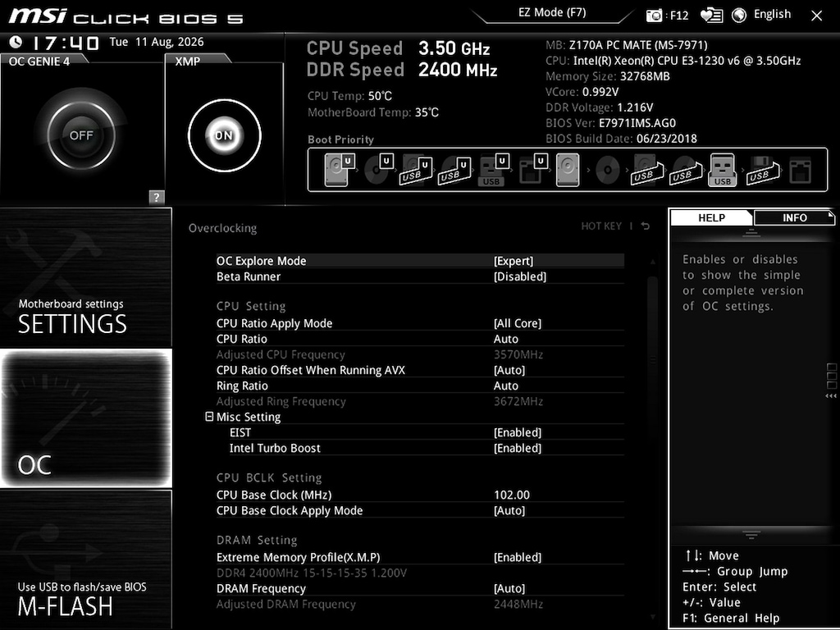840x630 pixels.
Task: Select the UEFI network boot icon
Action: [x=532, y=170]
